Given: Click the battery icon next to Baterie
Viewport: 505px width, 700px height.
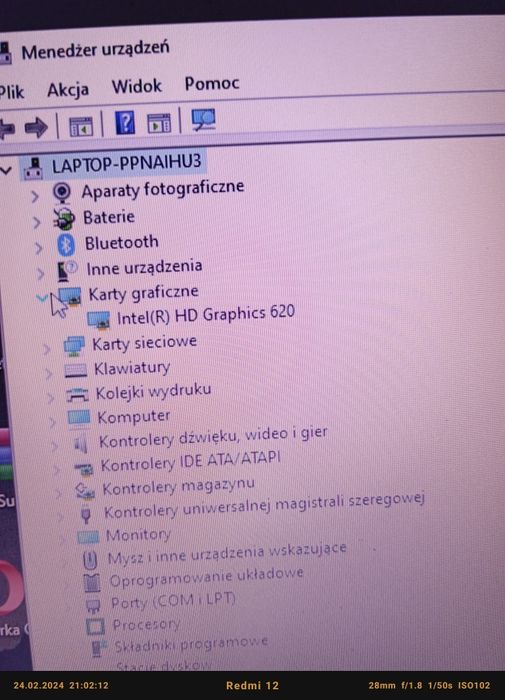Looking at the screenshot, I should pyautogui.click(x=64, y=219).
